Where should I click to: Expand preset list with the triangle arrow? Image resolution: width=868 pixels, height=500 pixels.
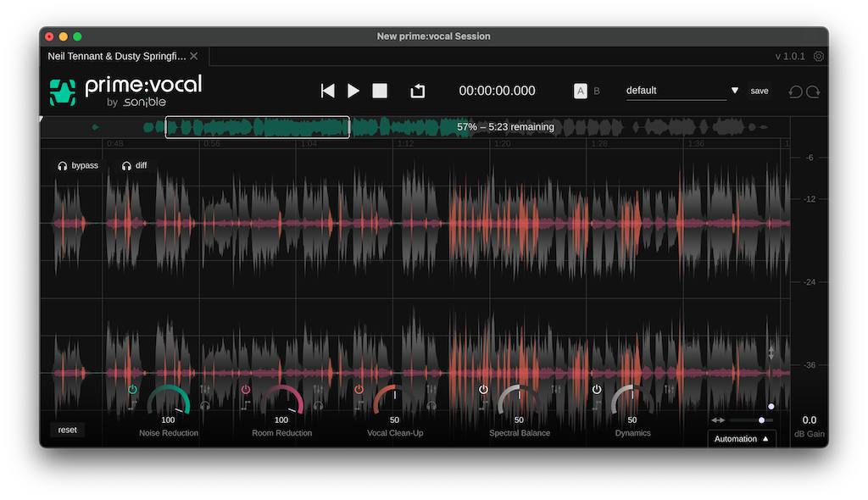point(735,91)
